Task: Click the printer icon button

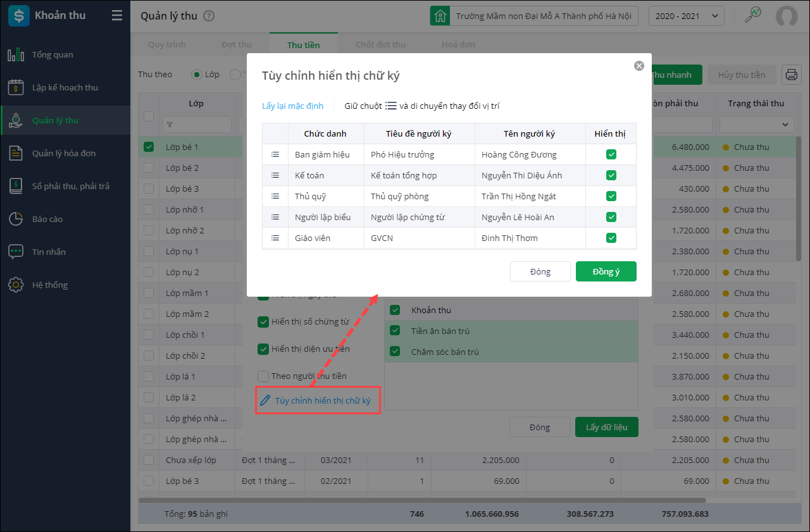Action: click(791, 75)
